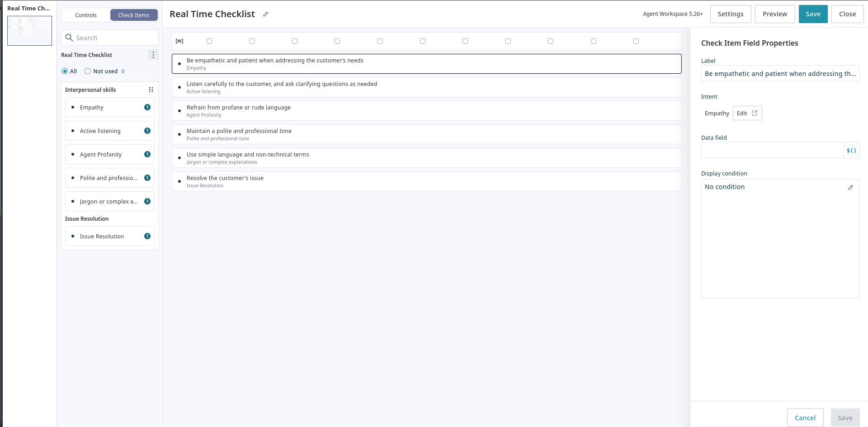Open the three-dot menu next to Real Time Checklist

pyautogui.click(x=153, y=55)
